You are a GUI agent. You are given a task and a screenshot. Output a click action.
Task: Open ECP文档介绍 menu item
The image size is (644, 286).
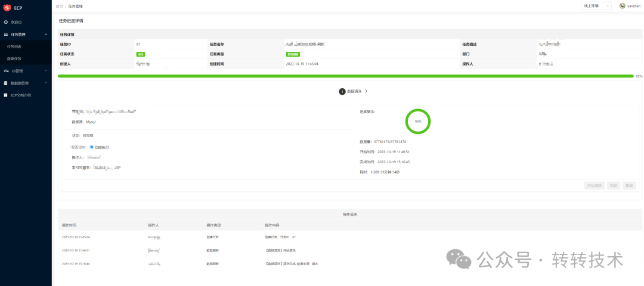click(x=26, y=95)
